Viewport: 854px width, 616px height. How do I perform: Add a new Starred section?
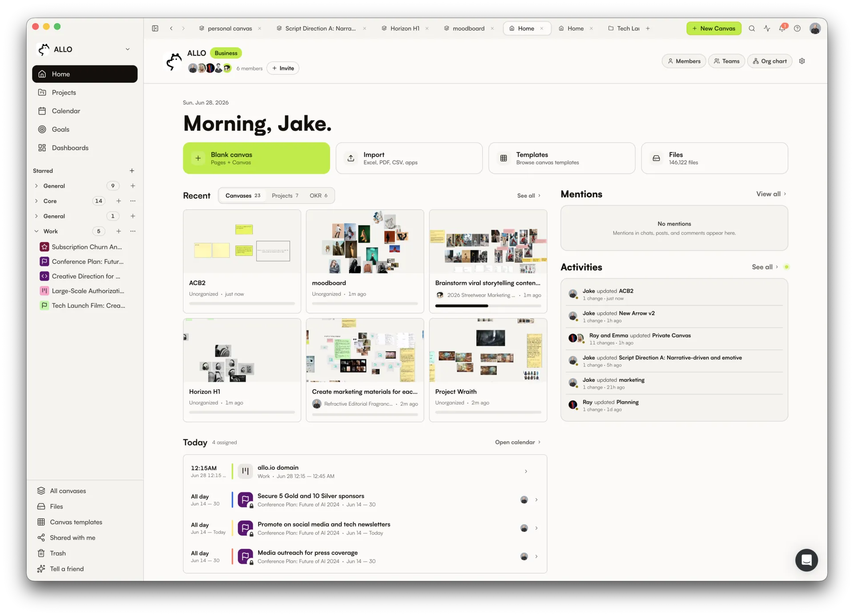[132, 171]
